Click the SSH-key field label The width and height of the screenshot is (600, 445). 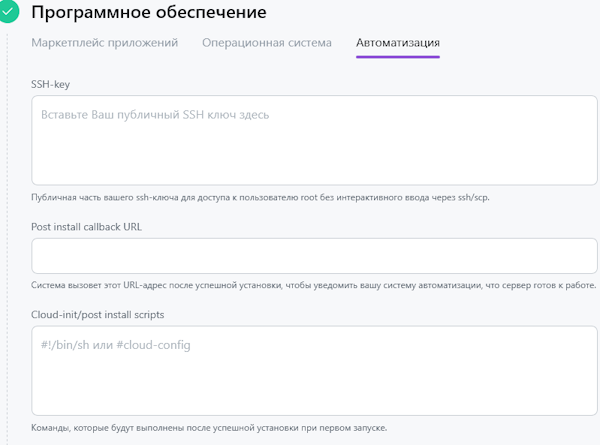coord(50,84)
